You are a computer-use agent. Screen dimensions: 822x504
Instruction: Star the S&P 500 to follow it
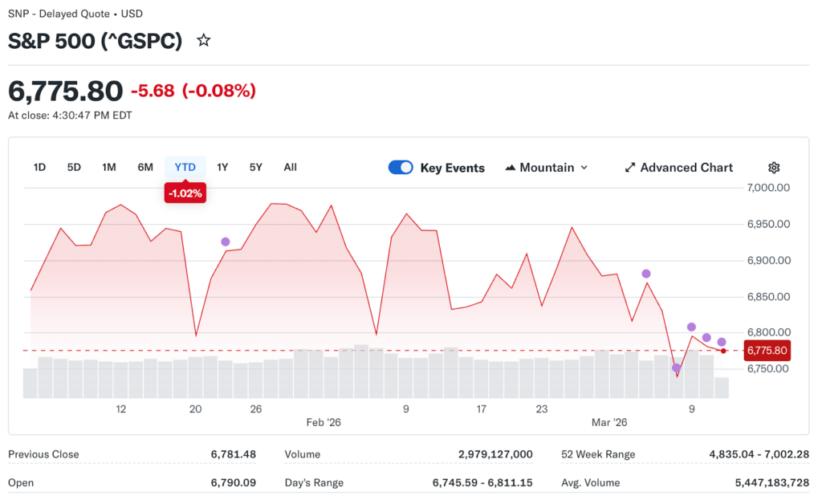(x=204, y=41)
